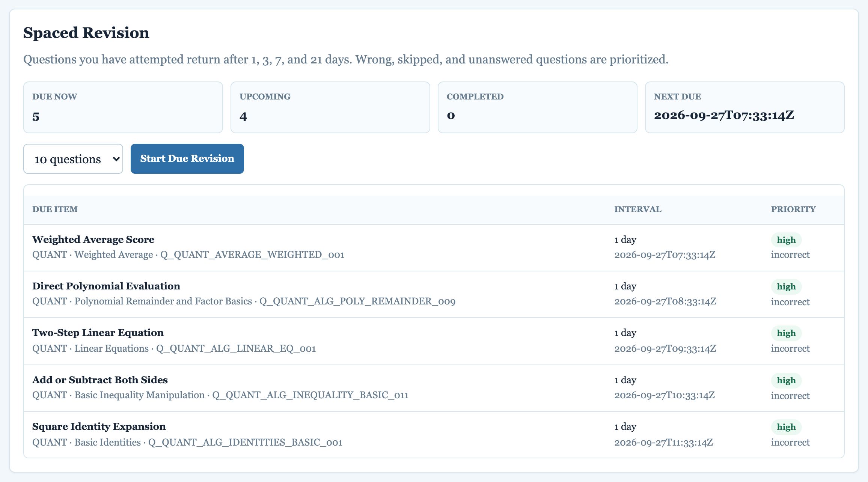Click the Interval column header

(x=638, y=209)
